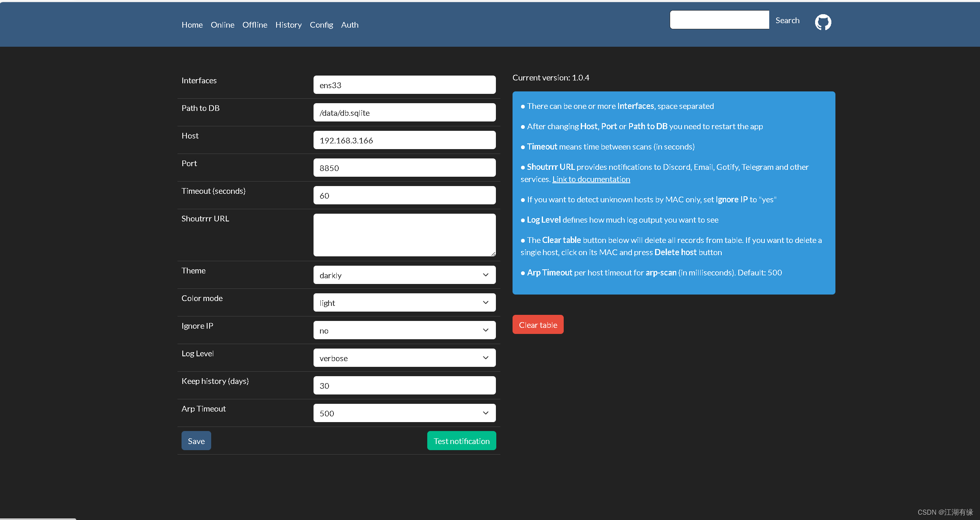980x520 pixels.
Task: Toggle Ignore IP to yes
Action: 404,330
